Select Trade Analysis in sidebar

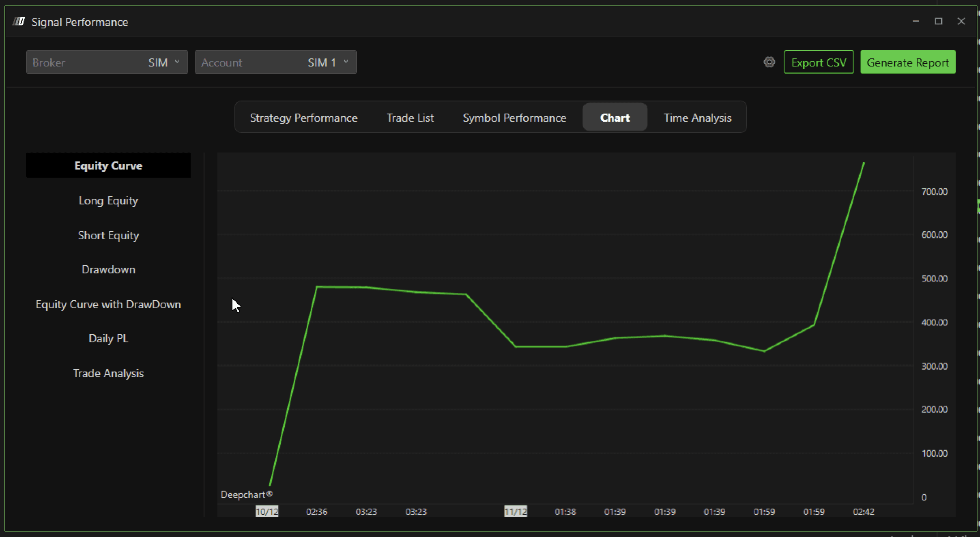pos(108,373)
